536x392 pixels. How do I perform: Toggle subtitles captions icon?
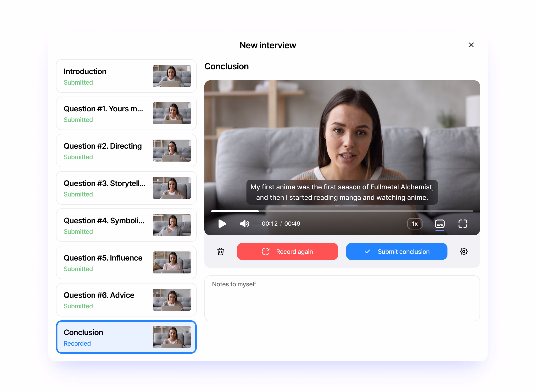pos(440,224)
